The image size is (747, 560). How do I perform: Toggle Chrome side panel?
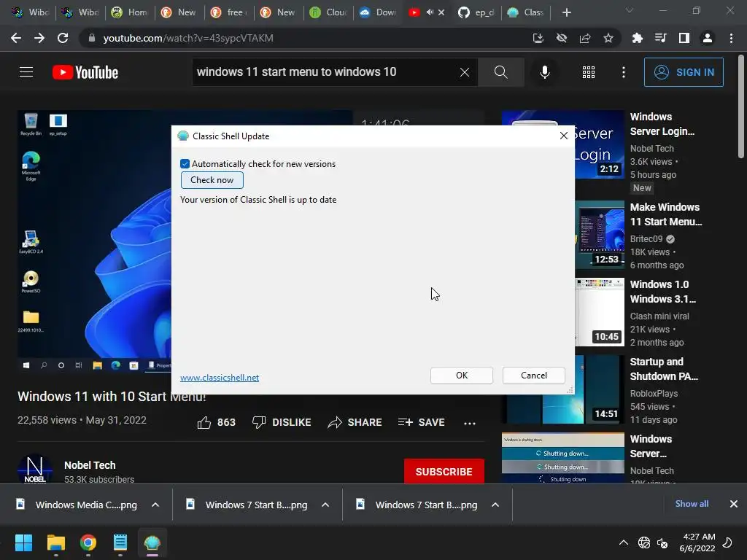684,38
